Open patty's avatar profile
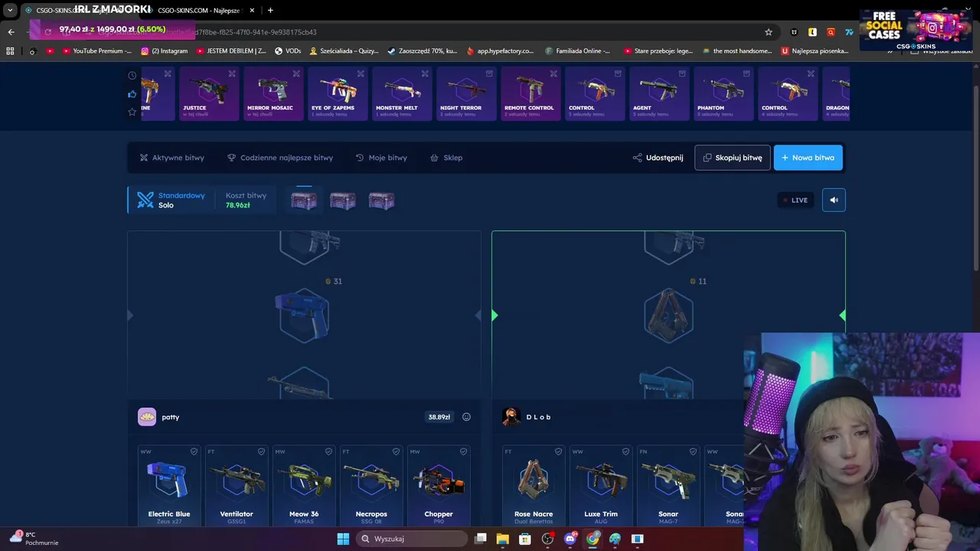This screenshot has width=980, height=551. (147, 417)
